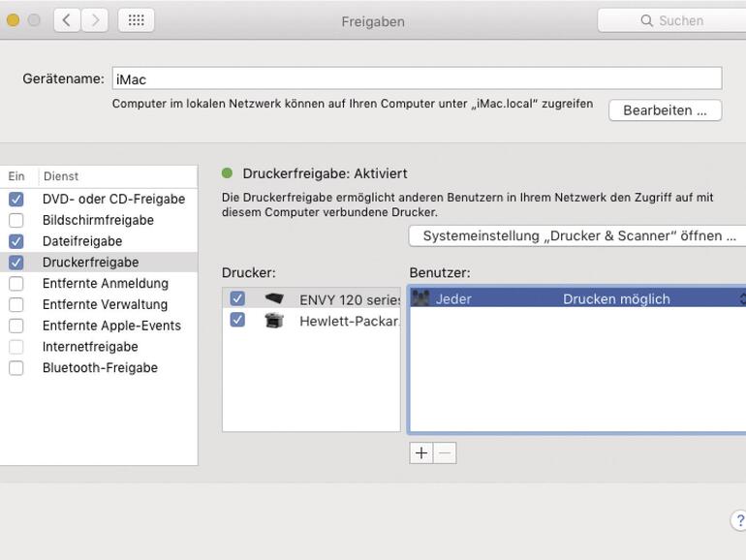
Task: Click the Dienst column header
Action: [118, 176]
